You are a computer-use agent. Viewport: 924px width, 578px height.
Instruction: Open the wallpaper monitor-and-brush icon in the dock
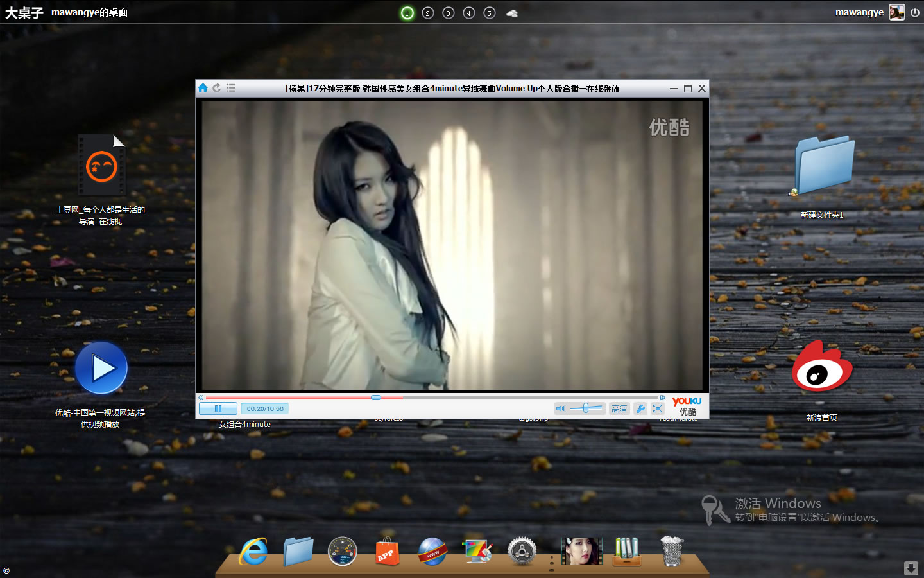pos(477,551)
